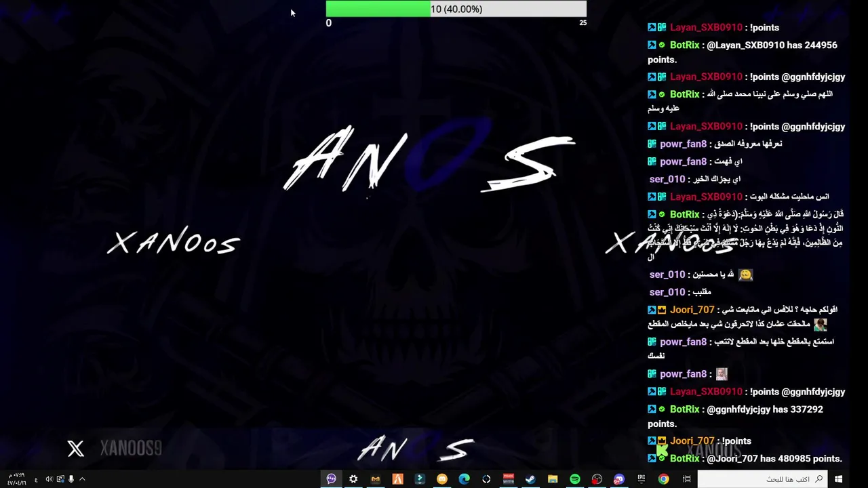Screen dimensions: 868x488
Task: Open the Settings gear on taskbar
Action: tap(353, 479)
